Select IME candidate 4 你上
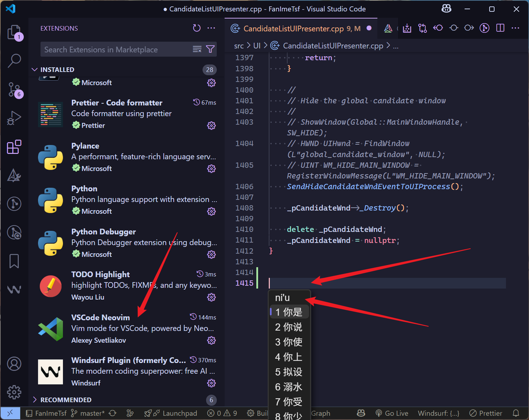 (x=289, y=356)
